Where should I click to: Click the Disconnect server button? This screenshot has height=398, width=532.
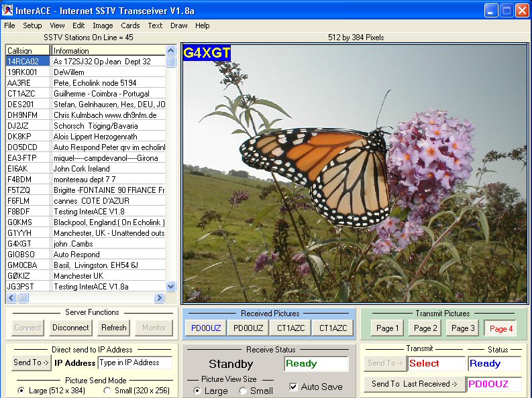point(70,328)
